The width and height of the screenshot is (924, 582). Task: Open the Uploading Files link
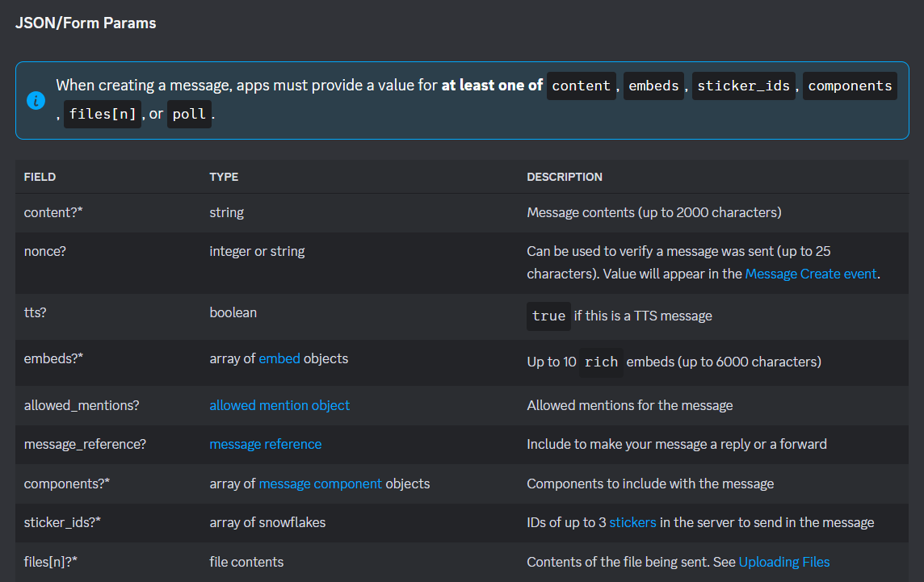click(783, 562)
